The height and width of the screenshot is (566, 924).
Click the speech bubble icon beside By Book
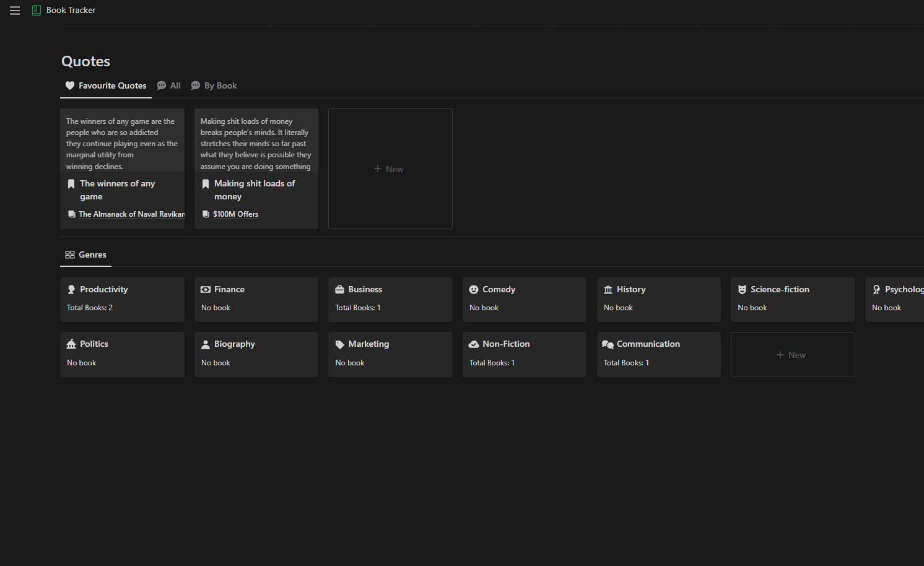(196, 85)
